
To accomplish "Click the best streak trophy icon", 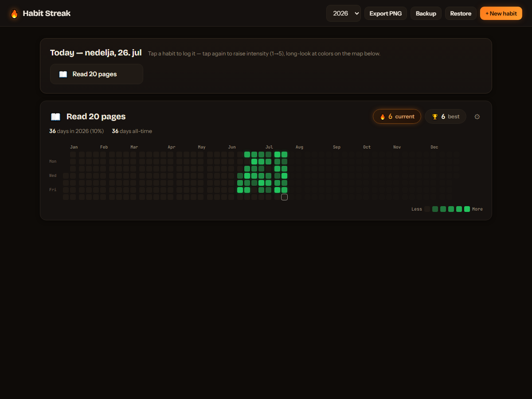I will 435,117.
